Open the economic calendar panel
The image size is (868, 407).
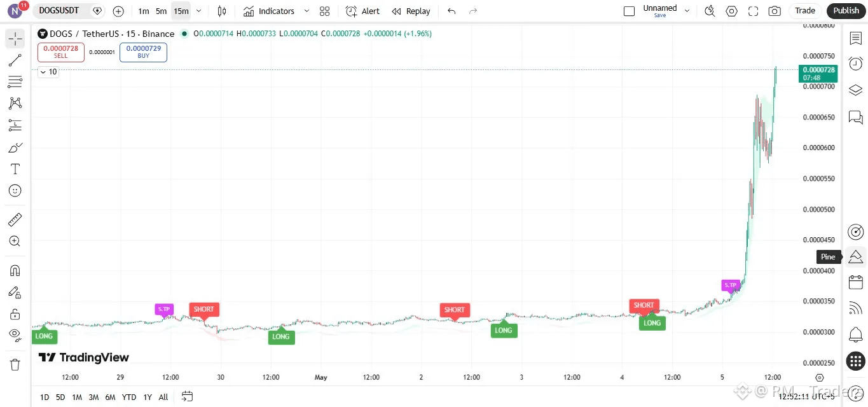pos(855,282)
